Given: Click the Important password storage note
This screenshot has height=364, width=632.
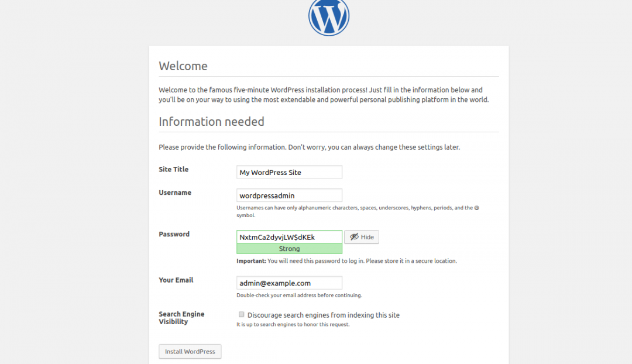Looking at the screenshot, I should click(346, 261).
